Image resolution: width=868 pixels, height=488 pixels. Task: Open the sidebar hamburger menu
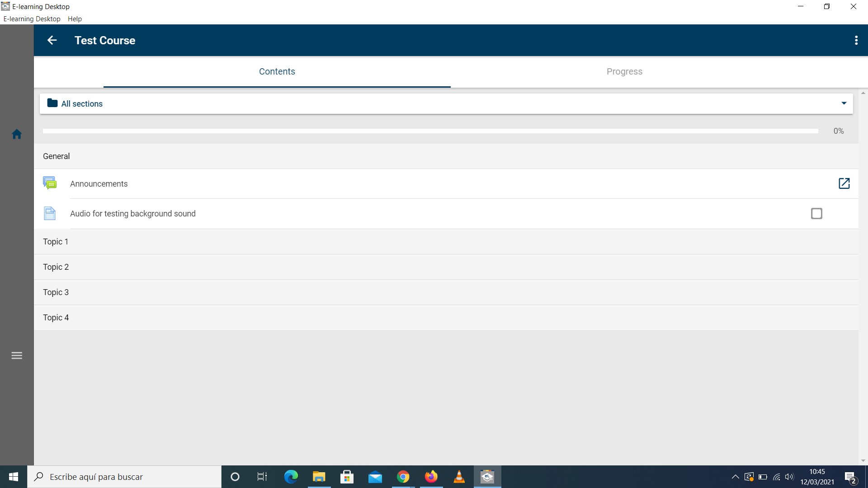(17, 356)
